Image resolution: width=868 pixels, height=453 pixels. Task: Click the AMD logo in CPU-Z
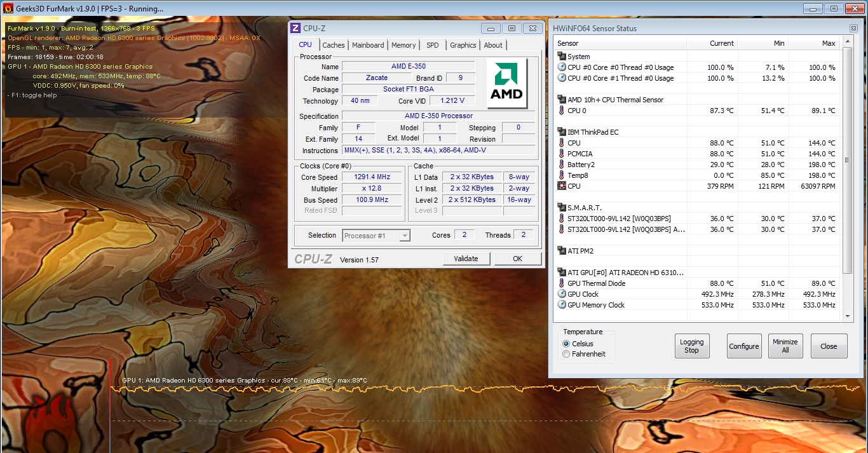click(507, 84)
